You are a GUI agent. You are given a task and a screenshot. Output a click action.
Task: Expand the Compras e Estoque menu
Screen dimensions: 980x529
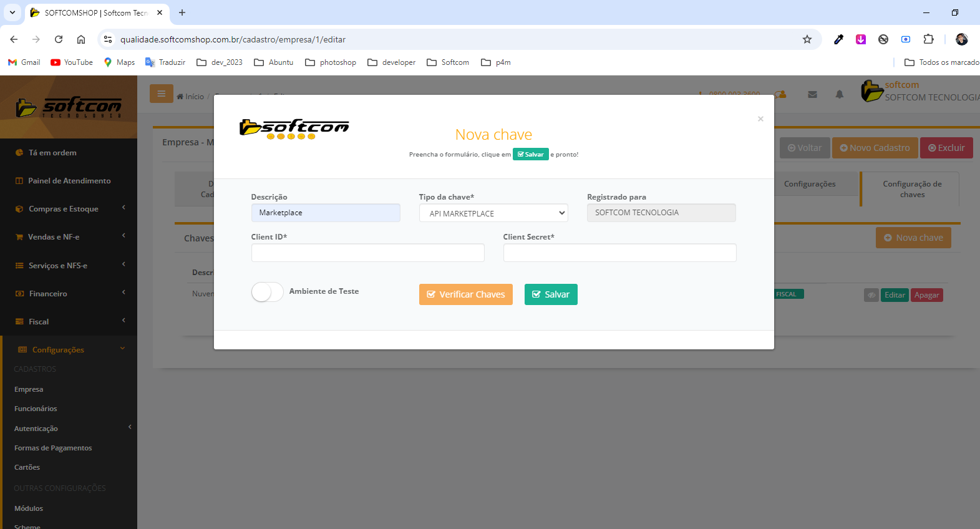tap(64, 209)
